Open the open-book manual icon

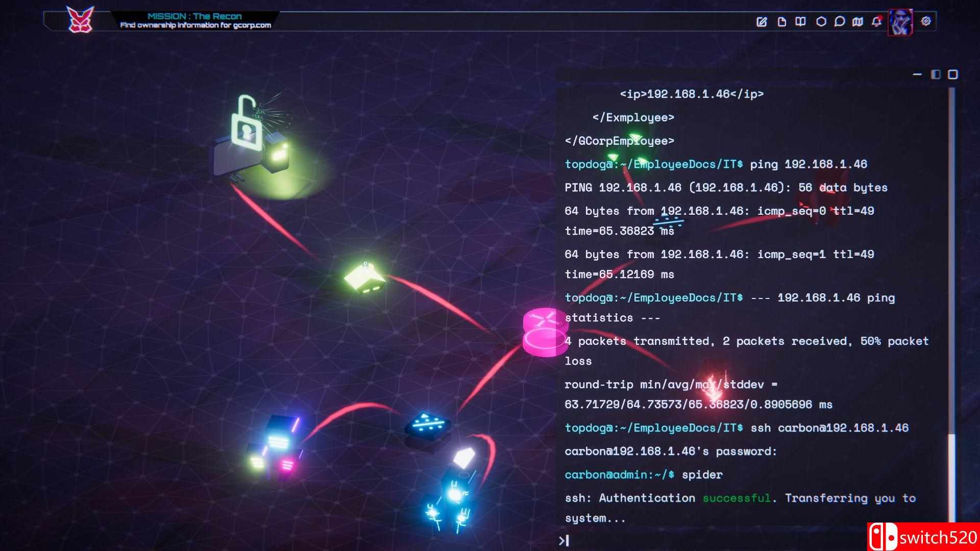coord(800,21)
